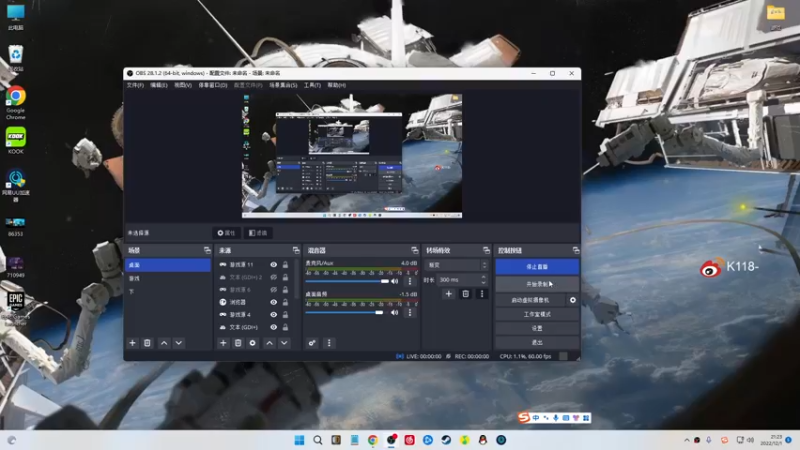Open the 编辑(E) menu
Image resolution: width=800 pixels, height=450 pixels.
159,85
